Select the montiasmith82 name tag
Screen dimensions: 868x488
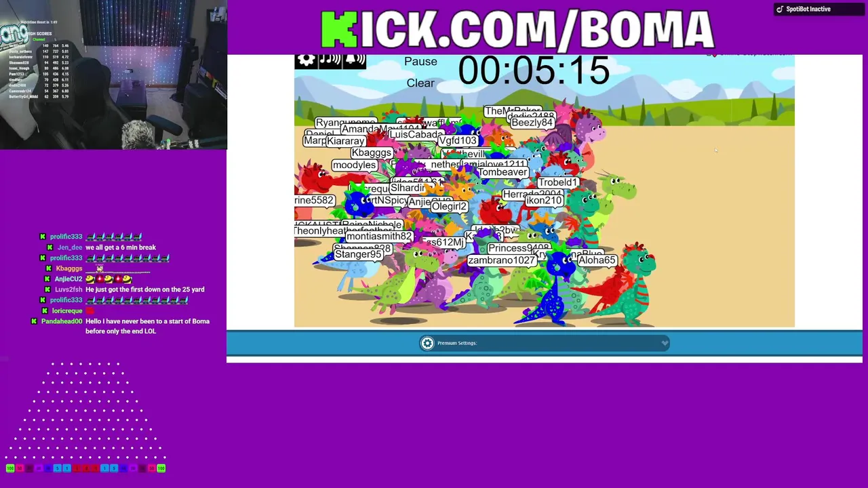coord(379,237)
